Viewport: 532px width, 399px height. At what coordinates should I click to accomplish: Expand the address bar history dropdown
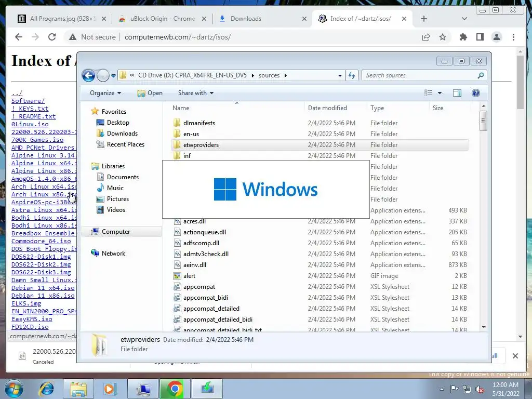click(x=340, y=76)
